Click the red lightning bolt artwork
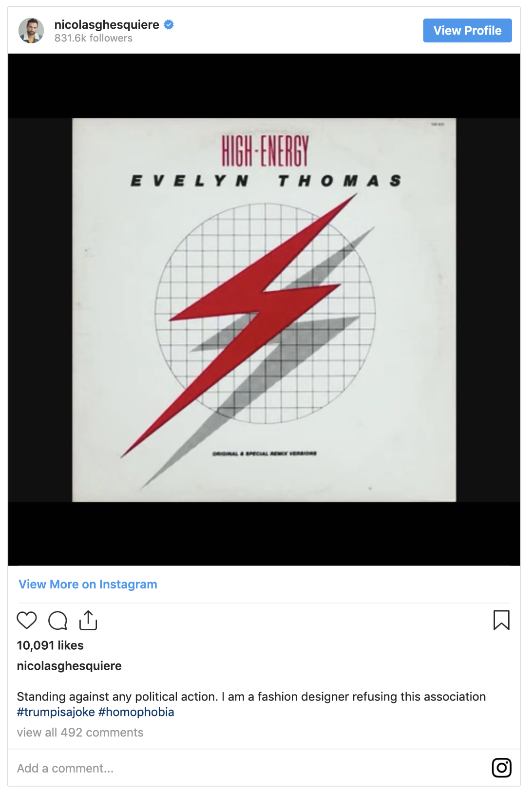Image resolution: width=532 pixels, height=792 pixels. [x=239, y=324]
